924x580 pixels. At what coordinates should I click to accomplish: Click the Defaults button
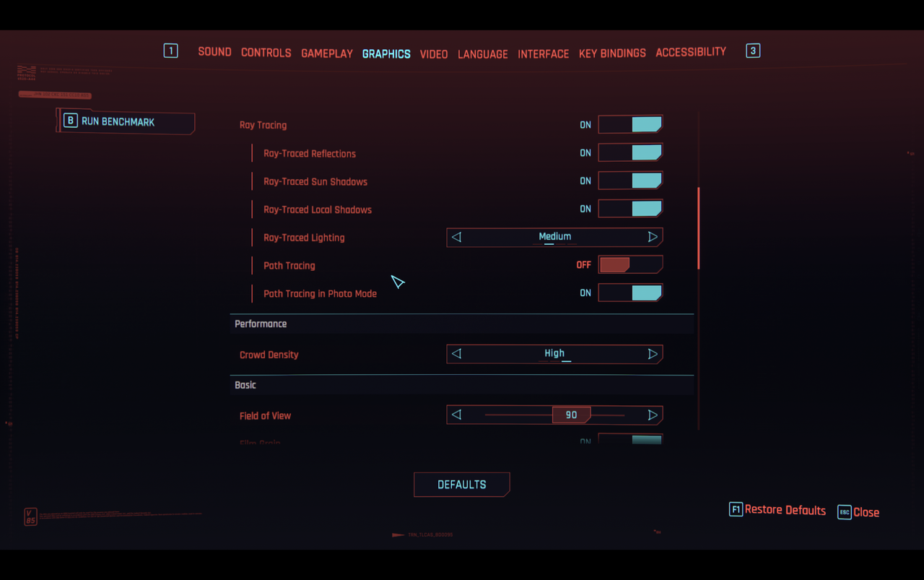coord(462,485)
